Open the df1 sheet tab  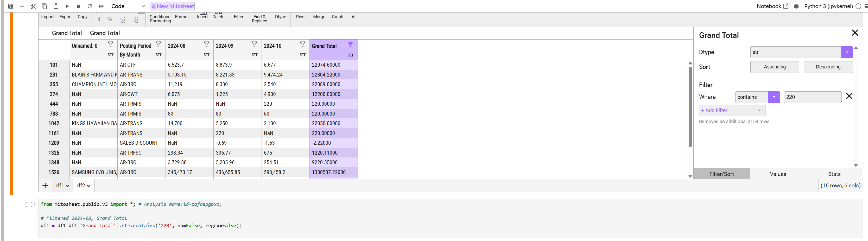point(63,185)
